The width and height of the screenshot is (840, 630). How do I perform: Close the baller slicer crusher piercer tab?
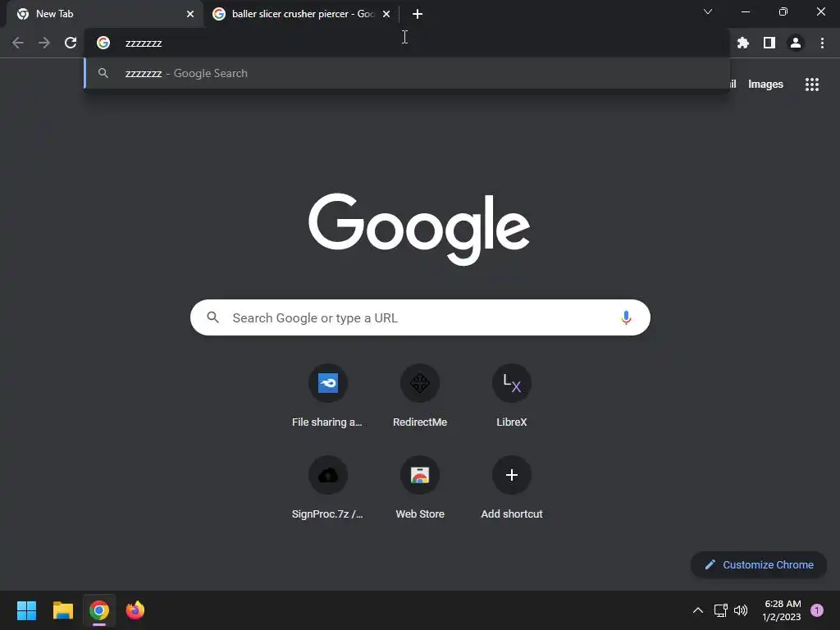tap(386, 14)
